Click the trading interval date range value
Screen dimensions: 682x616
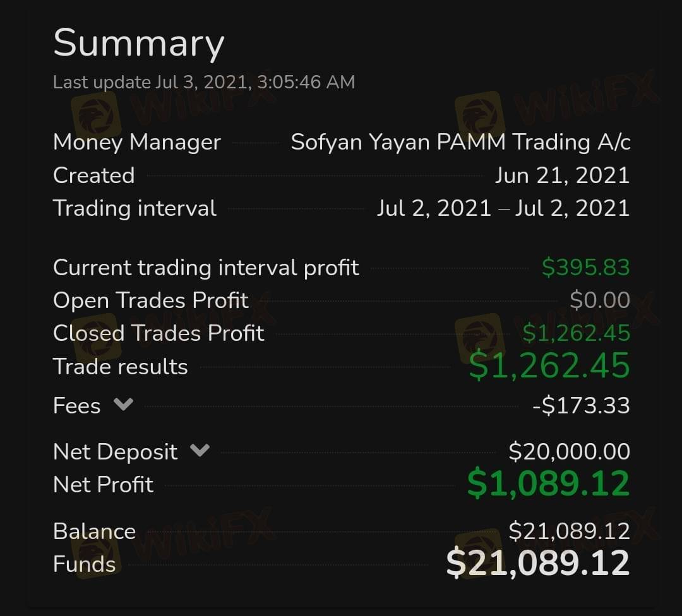tap(503, 208)
